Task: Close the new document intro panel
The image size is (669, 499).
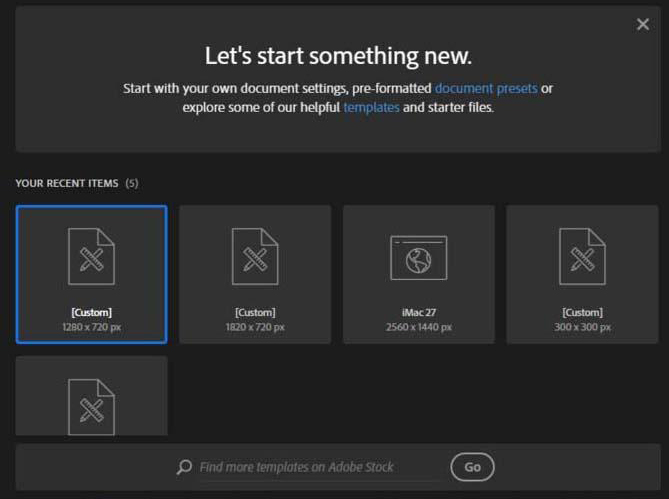Action: coord(643,24)
